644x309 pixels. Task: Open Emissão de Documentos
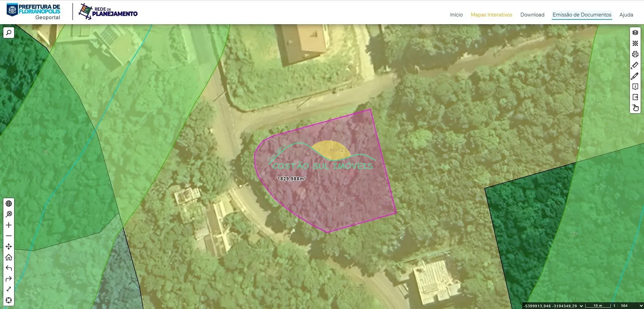(582, 15)
